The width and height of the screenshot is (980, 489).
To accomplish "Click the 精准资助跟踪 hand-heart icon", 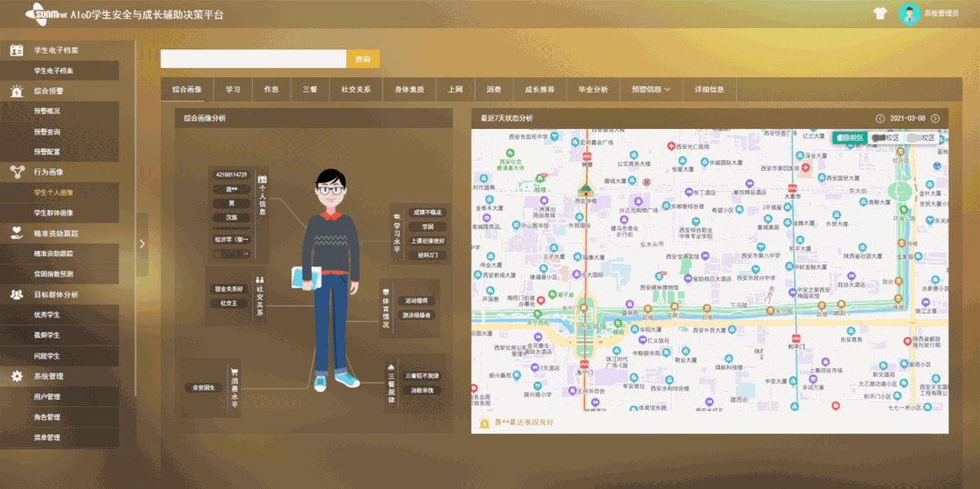I will [x=16, y=234].
